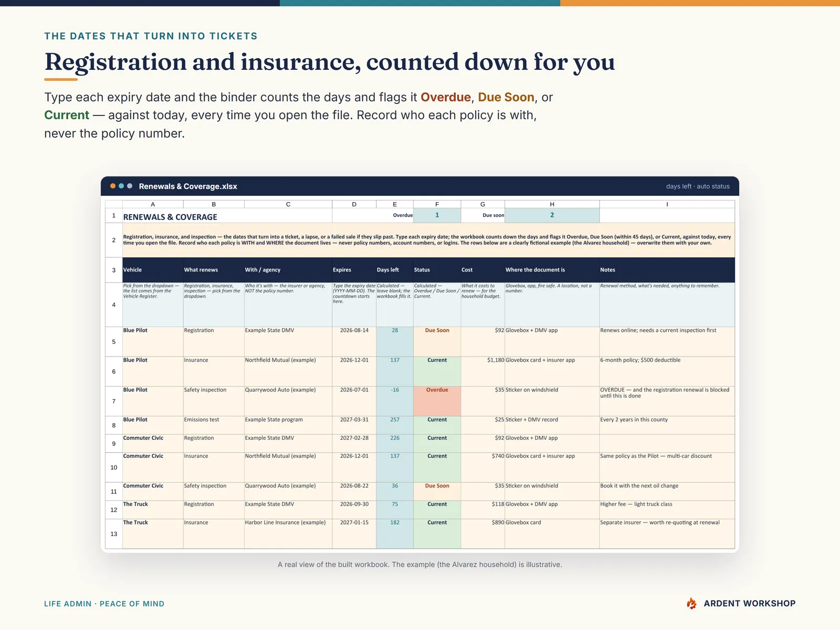Click the days-left cell showing 257
Viewport: 840px width, 630px height.
(395, 425)
